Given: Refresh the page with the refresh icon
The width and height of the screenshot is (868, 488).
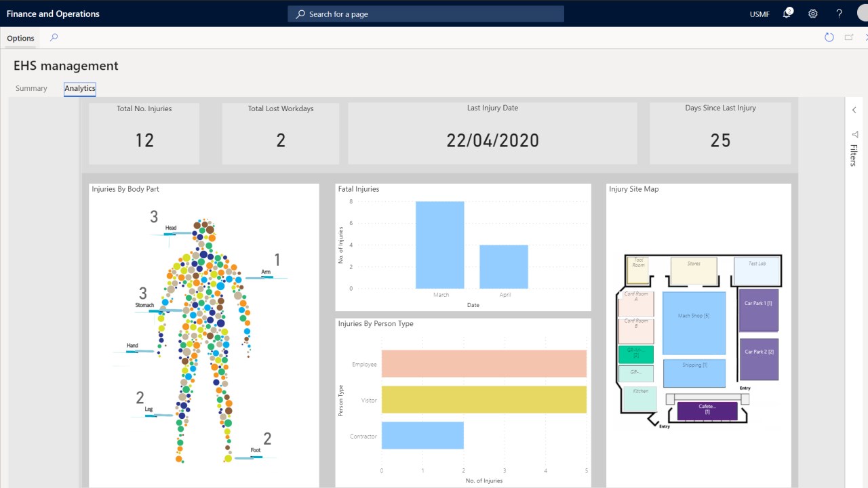Looking at the screenshot, I should pos(829,38).
